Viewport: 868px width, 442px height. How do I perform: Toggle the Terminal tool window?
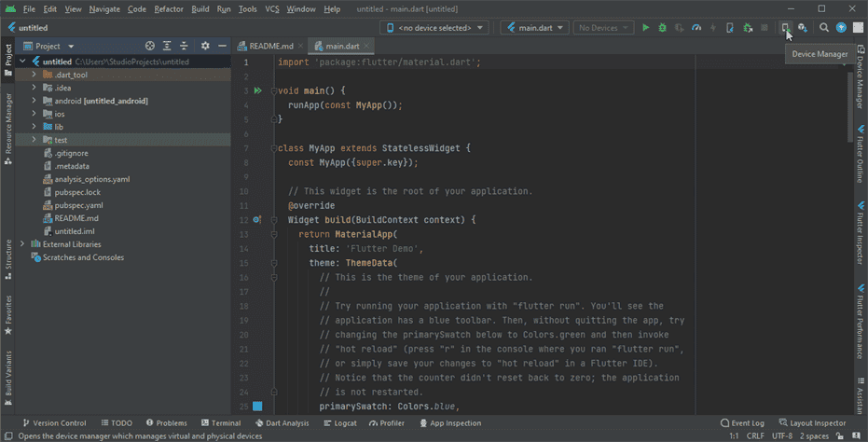221,423
